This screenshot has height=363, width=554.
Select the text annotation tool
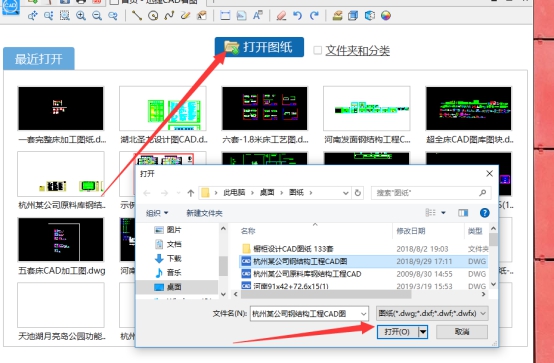258,16
